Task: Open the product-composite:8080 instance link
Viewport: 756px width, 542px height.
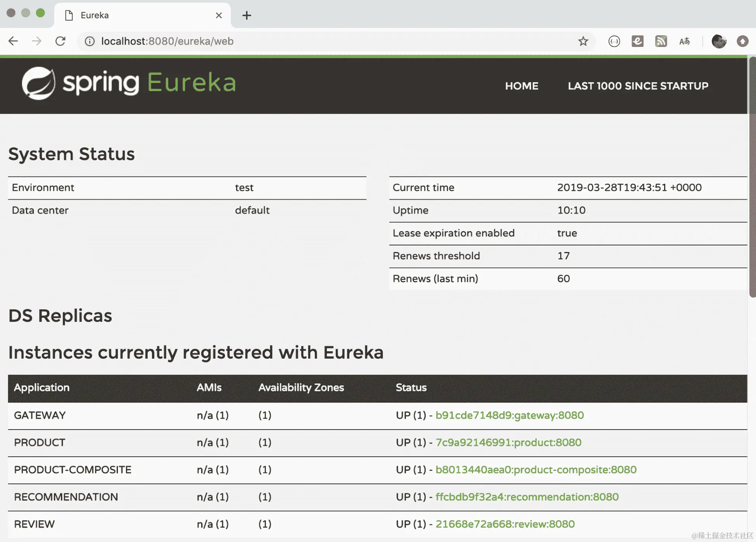Action: pyautogui.click(x=536, y=470)
